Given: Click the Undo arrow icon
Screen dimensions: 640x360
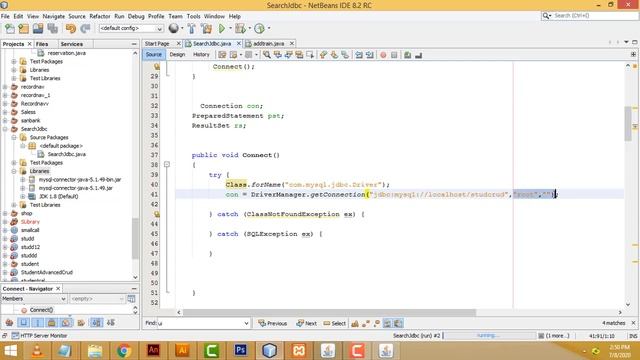Looking at the screenshot, I should point(71,28).
